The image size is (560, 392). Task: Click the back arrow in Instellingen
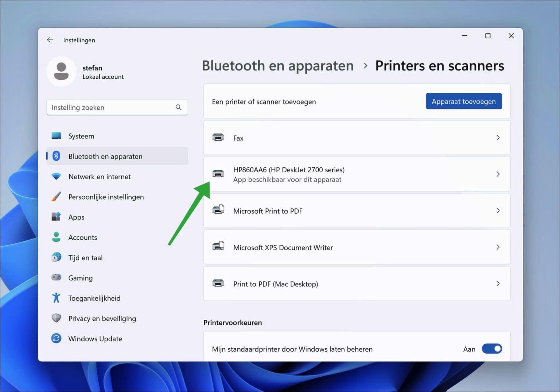50,40
